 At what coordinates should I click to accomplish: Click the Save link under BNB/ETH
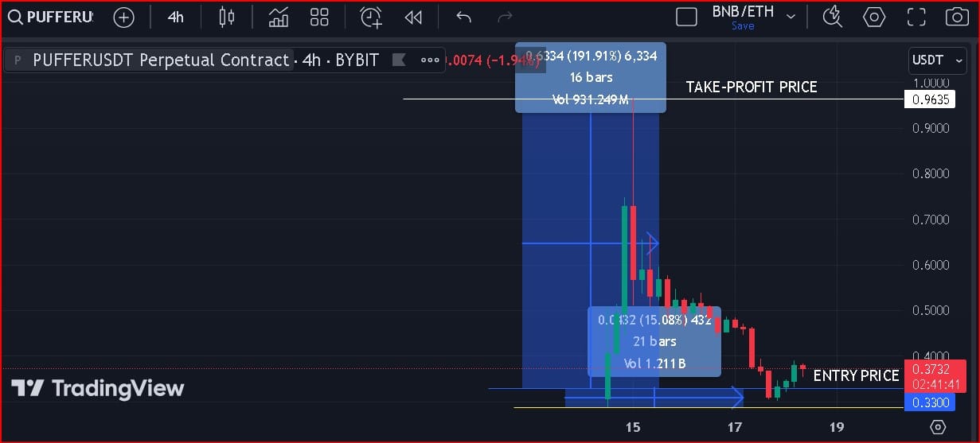tap(743, 26)
